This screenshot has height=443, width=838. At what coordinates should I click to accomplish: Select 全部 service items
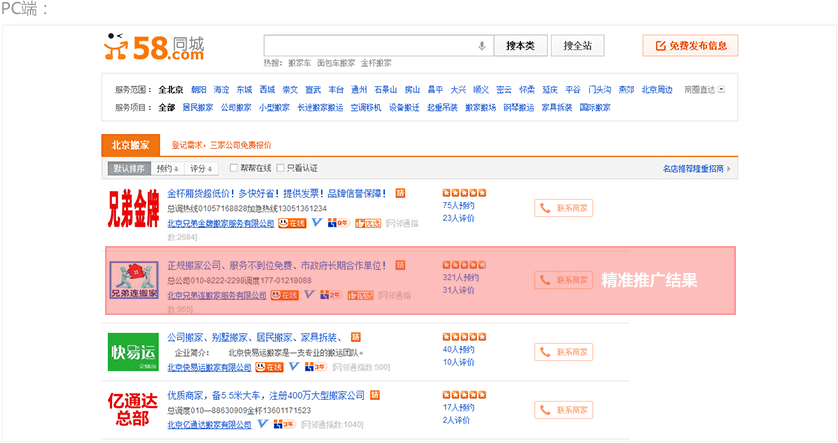(167, 107)
